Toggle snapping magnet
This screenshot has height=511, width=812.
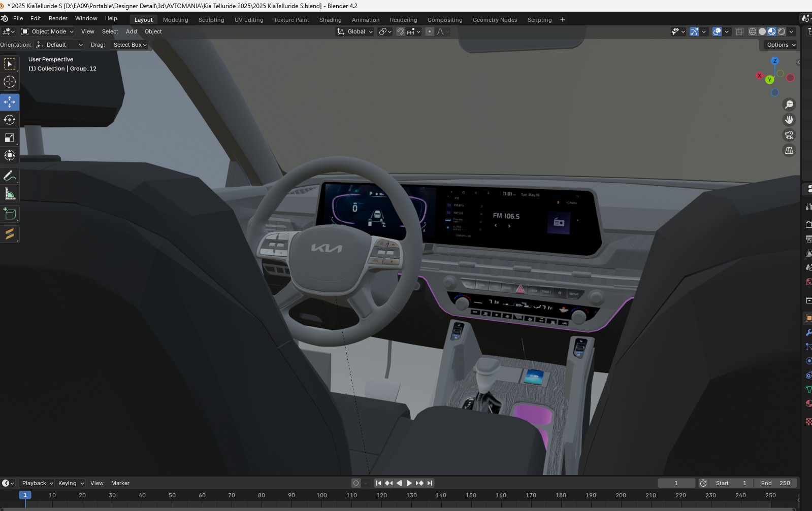click(x=401, y=31)
